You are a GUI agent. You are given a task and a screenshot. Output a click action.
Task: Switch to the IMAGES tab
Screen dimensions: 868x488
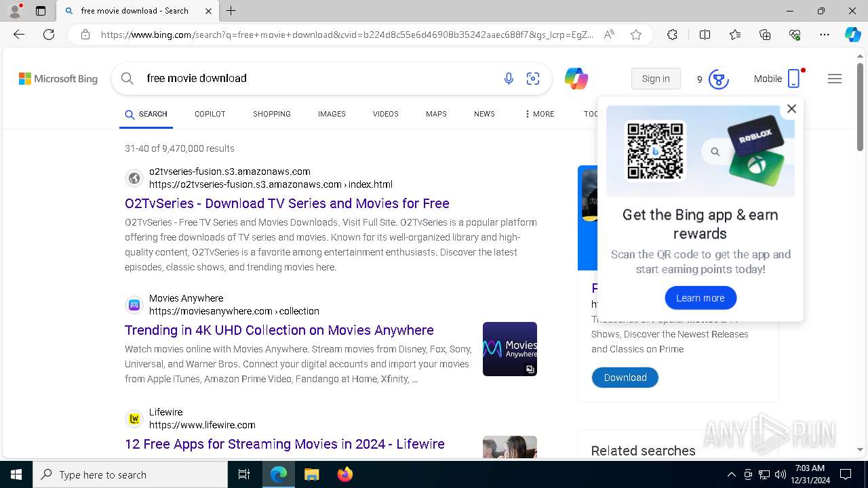click(x=332, y=114)
